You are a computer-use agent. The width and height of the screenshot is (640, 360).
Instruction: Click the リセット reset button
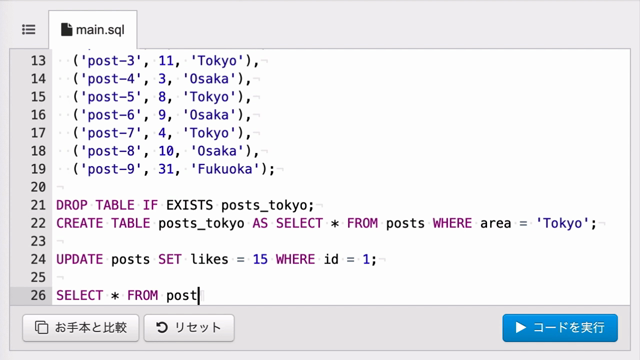(189, 327)
